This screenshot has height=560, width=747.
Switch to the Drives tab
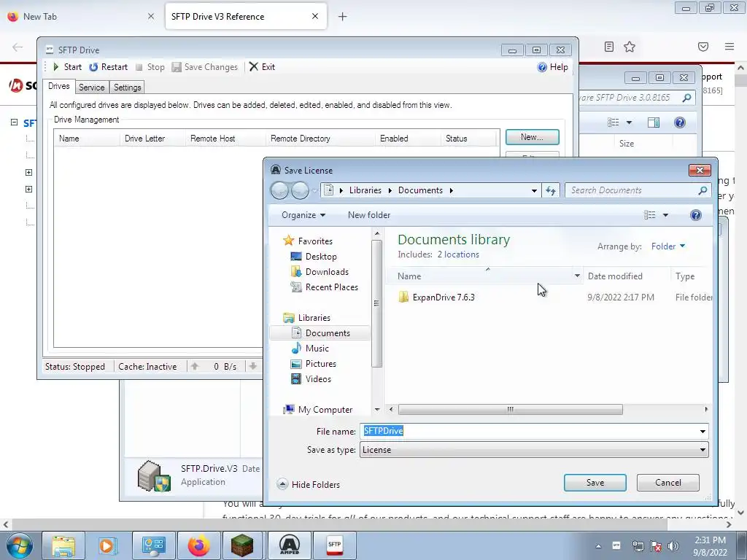pyautogui.click(x=59, y=87)
